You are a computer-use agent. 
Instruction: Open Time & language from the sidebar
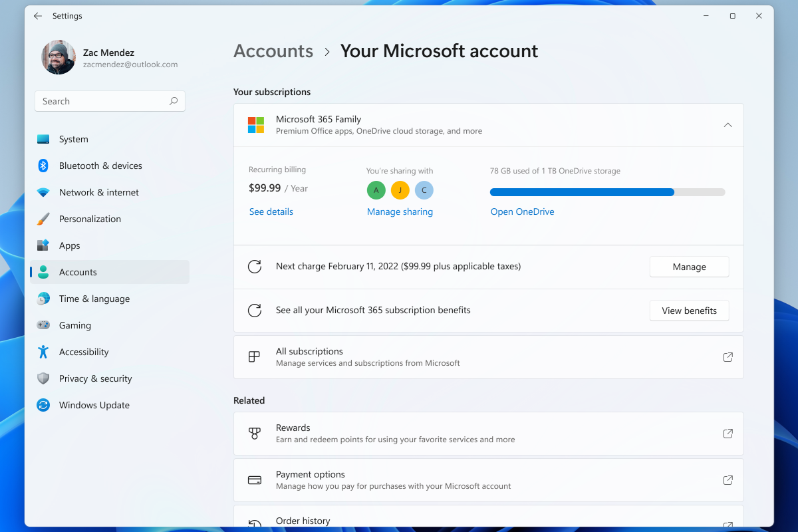94,299
